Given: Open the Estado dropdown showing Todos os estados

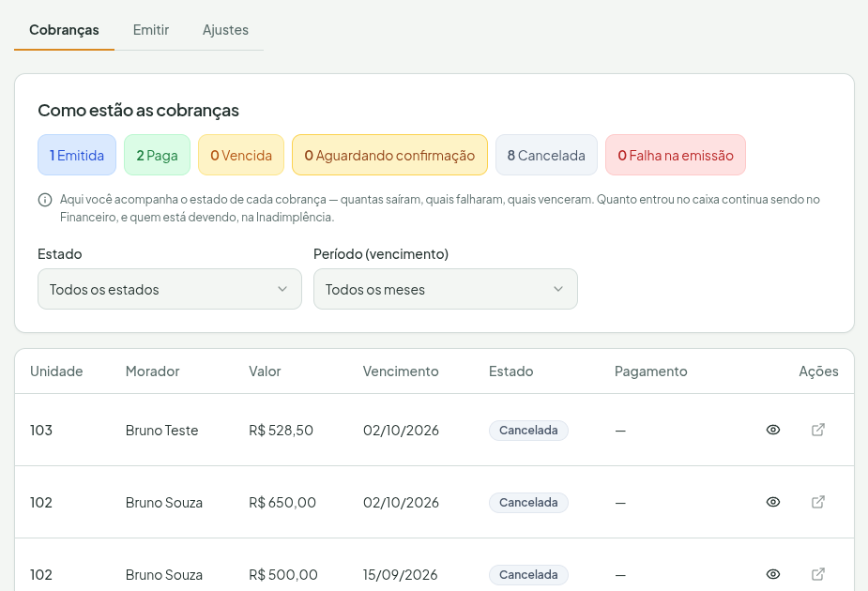Looking at the screenshot, I should 170,289.
